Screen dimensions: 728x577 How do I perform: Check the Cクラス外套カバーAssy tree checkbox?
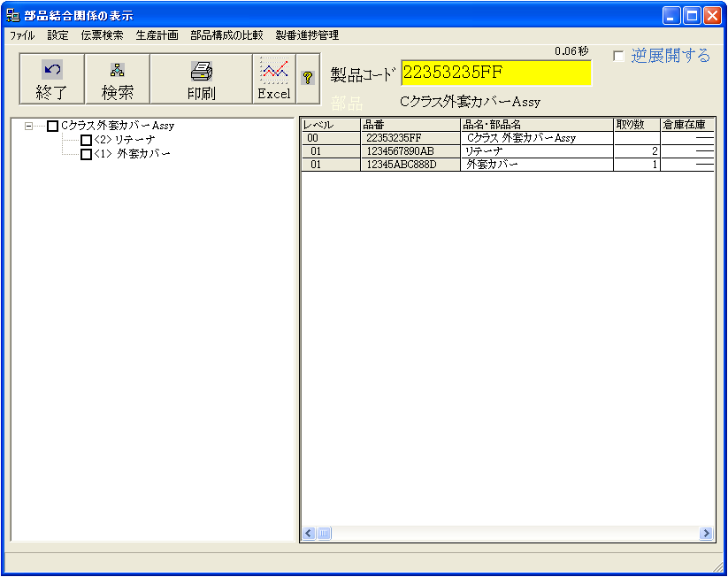pyautogui.click(x=52, y=127)
